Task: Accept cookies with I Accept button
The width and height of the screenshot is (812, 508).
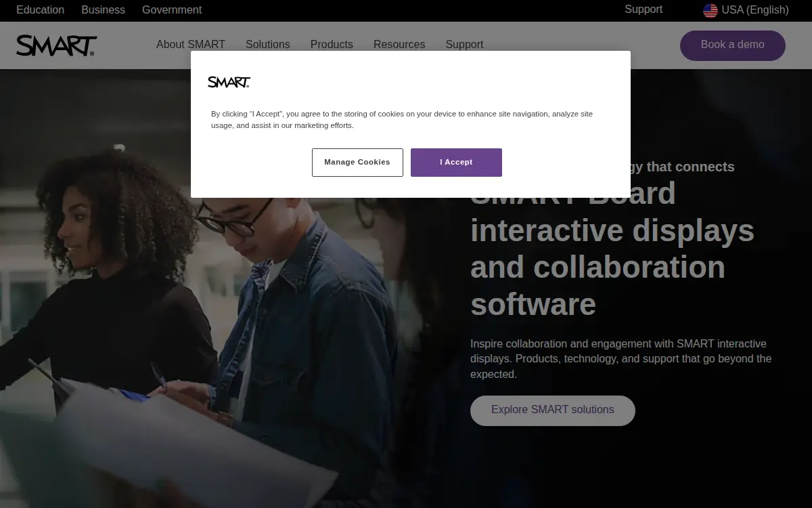Action: click(x=456, y=163)
